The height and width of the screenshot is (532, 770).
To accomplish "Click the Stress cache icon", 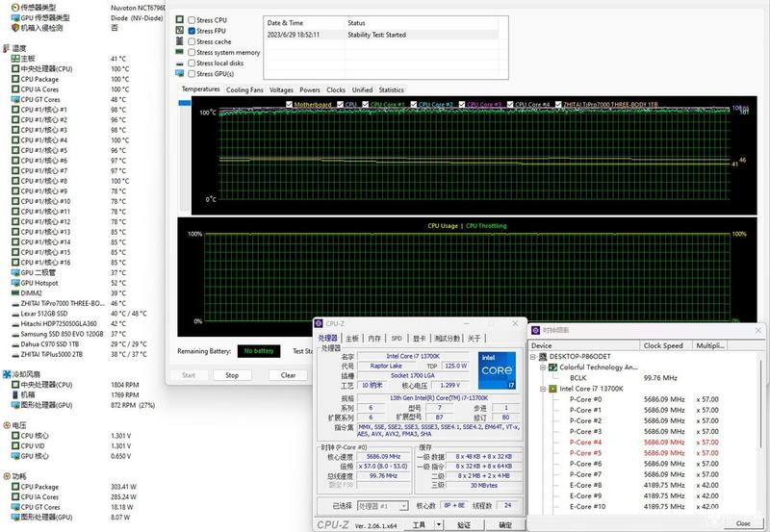I will point(180,41).
